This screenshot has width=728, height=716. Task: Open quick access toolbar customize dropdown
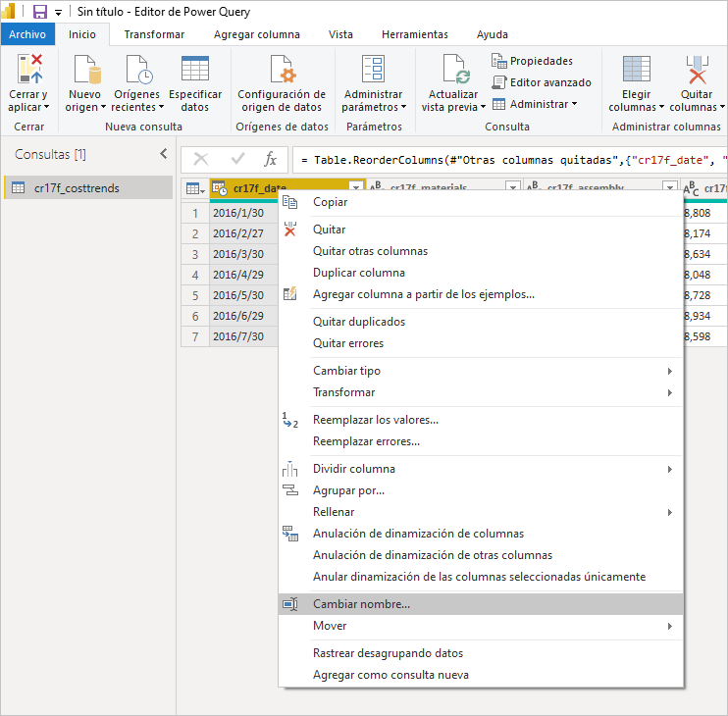tap(59, 13)
